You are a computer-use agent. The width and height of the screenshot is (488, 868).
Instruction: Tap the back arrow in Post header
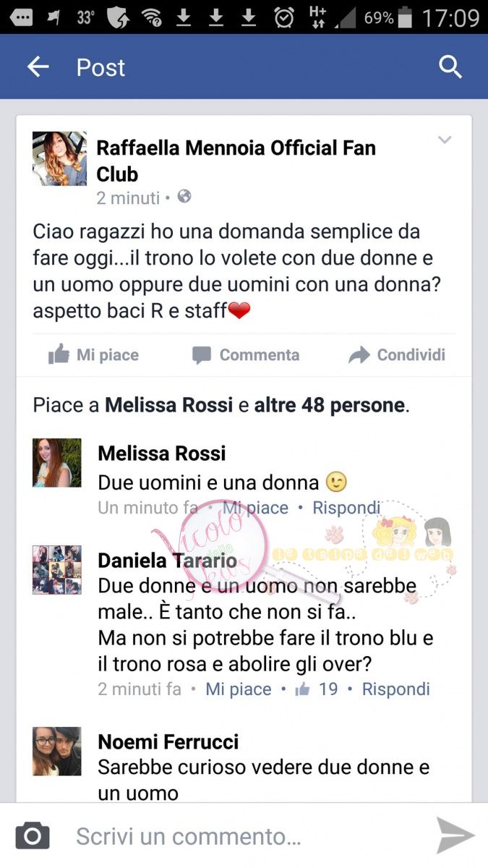point(38,67)
